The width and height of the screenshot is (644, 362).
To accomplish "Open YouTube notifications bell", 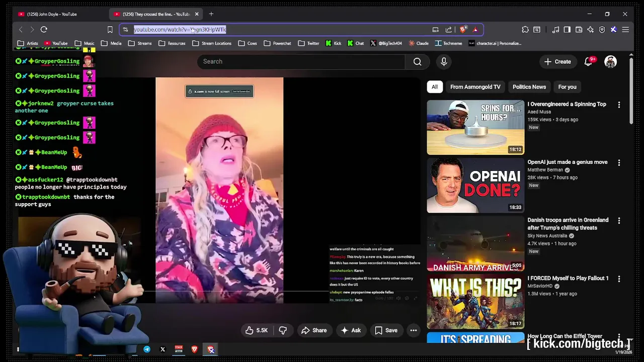I will [588, 62].
